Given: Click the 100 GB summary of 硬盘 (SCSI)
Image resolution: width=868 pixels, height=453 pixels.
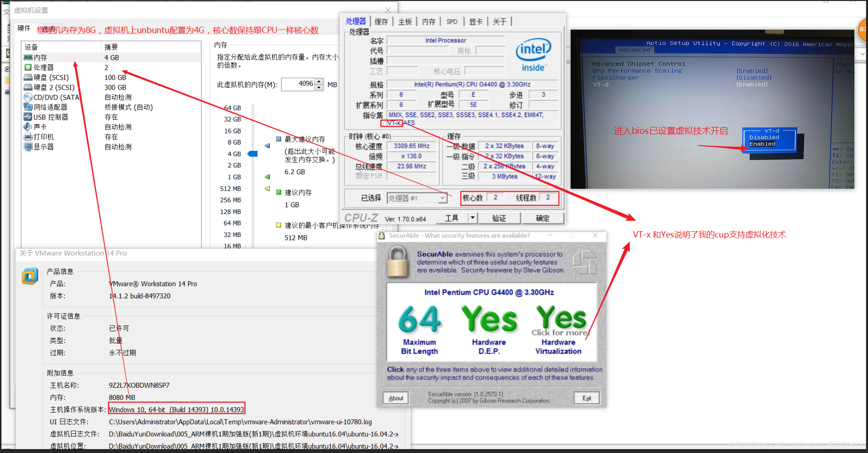Looking at the screenshot, I should (x=115, y=77).
